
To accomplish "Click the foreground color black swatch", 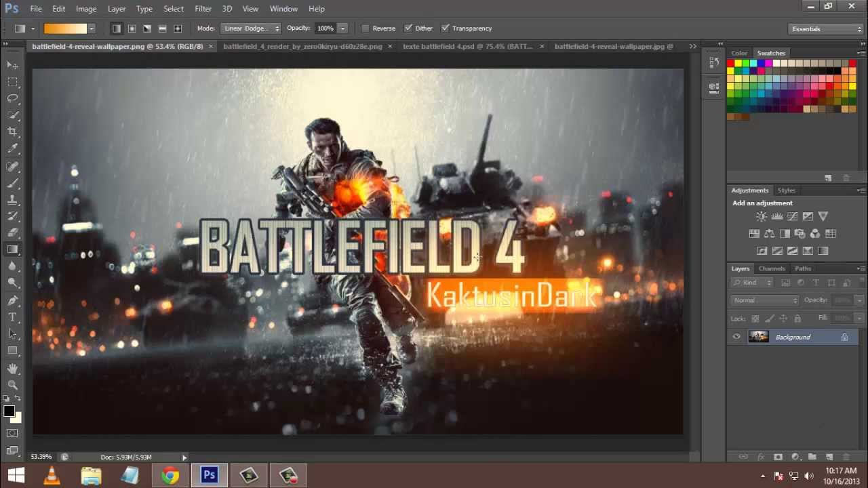I will (9, 411).
